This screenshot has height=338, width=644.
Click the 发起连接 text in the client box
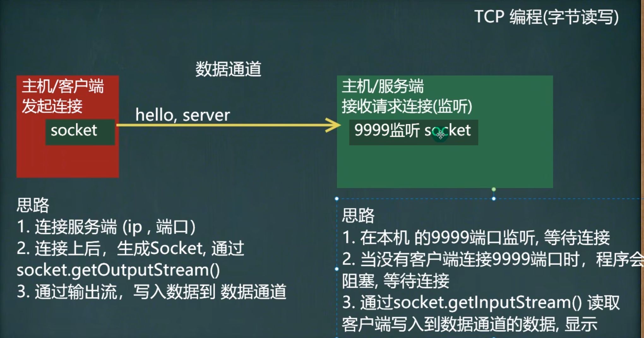click(x=52, y=106)
